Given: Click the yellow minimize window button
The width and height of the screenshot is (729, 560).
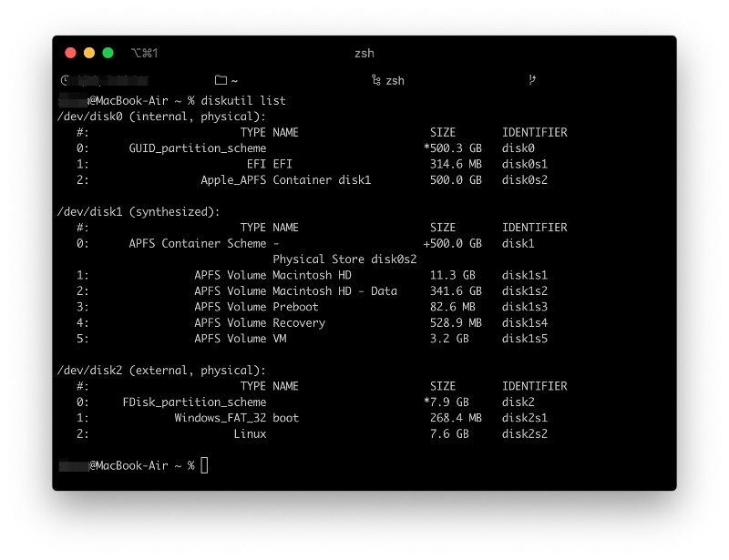Looking at the screenshot, I should 89,53.
